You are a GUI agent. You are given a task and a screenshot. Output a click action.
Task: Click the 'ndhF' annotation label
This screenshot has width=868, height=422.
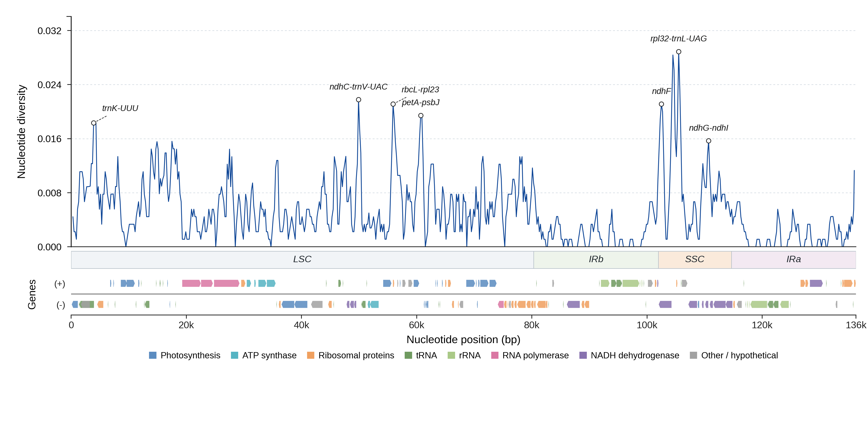pos(662,91)
